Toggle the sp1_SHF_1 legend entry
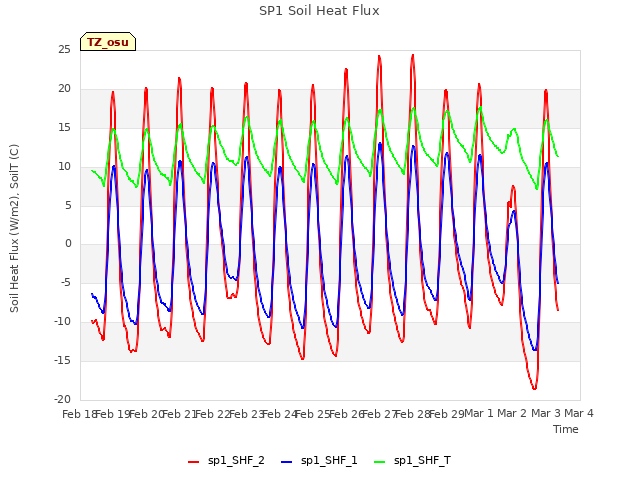Viewport: 640px width, 480px height. [x=319, y=461]
